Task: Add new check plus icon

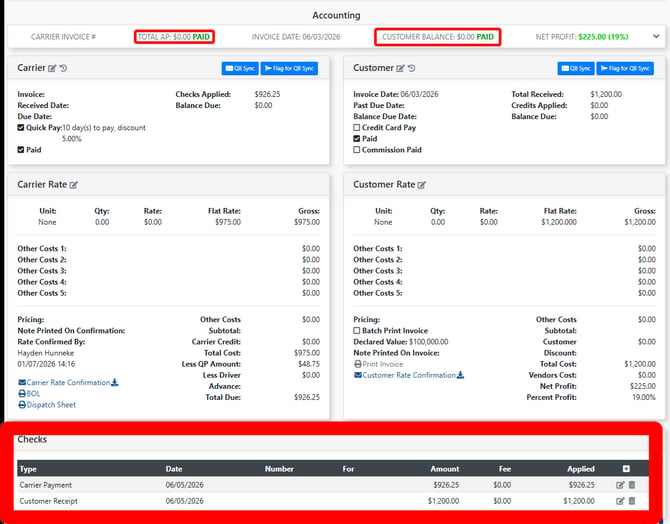Action: pos(626,469)
